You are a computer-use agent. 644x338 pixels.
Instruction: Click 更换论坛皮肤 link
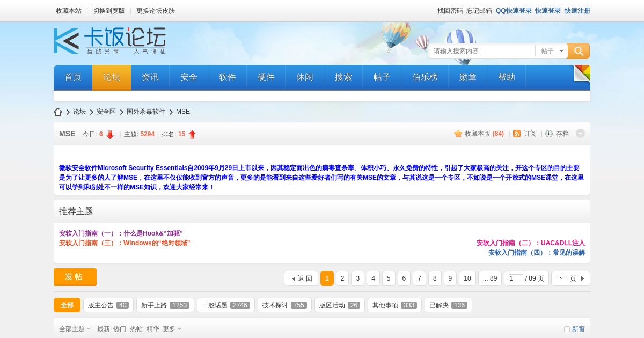(156, 11)
